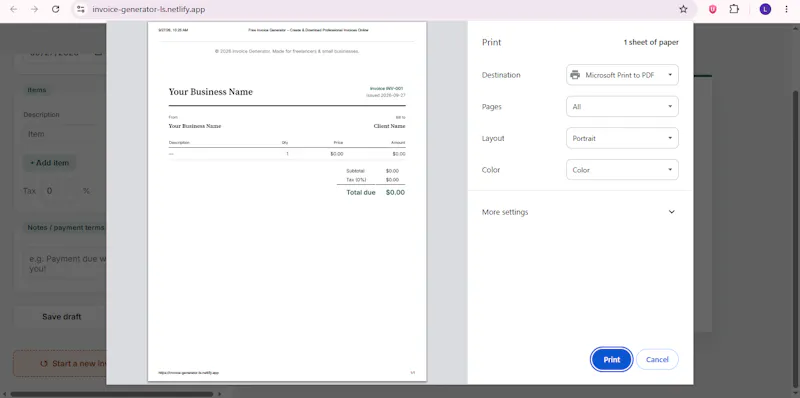Click the 'Subtotal' row in preview
The width and height of the screenshot is (800, 398).
(372, 171)
